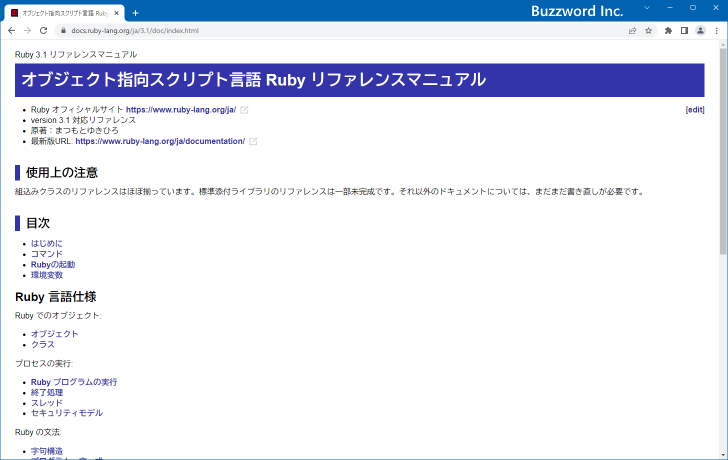Open the コマンド link
This screenshot has width=728, height=460.
coord(46,254)
